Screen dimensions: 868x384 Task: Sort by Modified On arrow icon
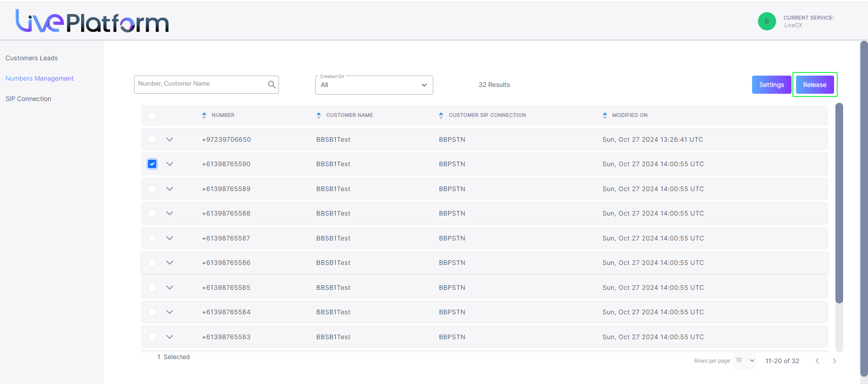[x=605, y=115]
